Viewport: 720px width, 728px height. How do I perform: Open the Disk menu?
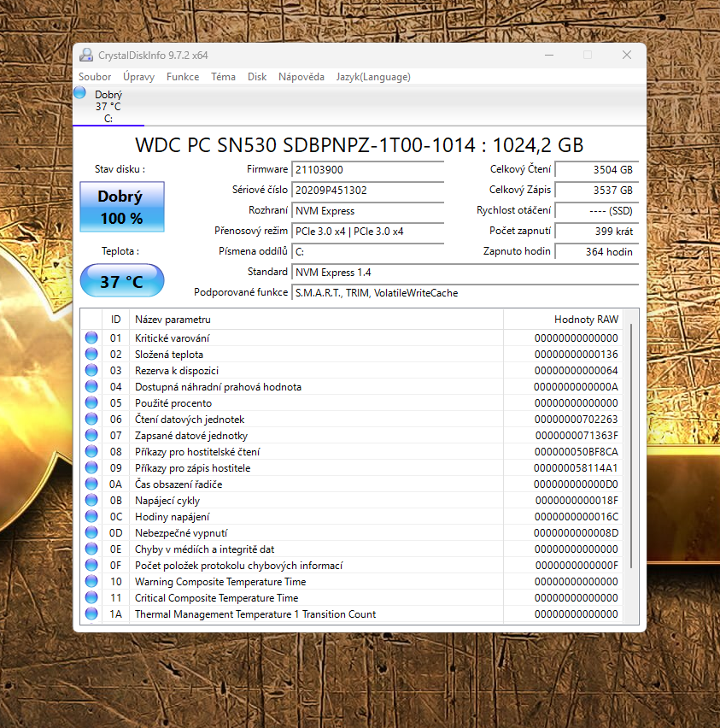pos(257,77)
